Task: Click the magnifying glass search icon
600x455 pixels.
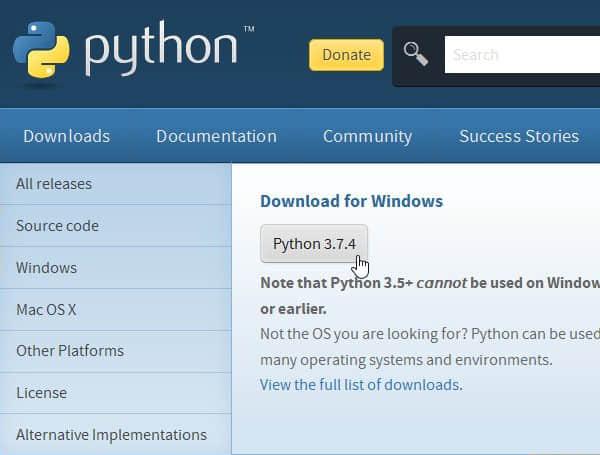Action: (x=415, y=54)
